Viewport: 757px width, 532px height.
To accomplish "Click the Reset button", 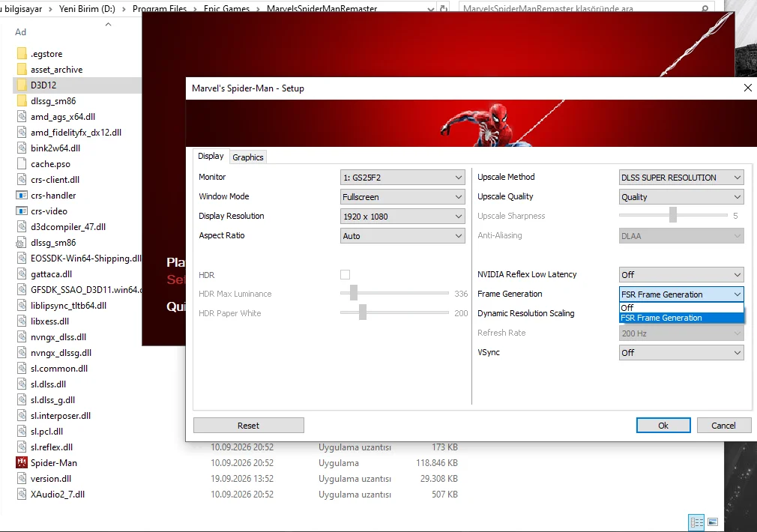I will click(249, 426).
